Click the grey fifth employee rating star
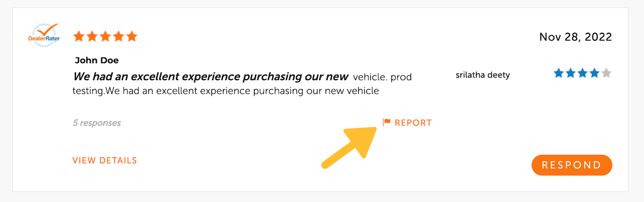The width and height of the screenshot is (644, 202). tap(606, 74)
